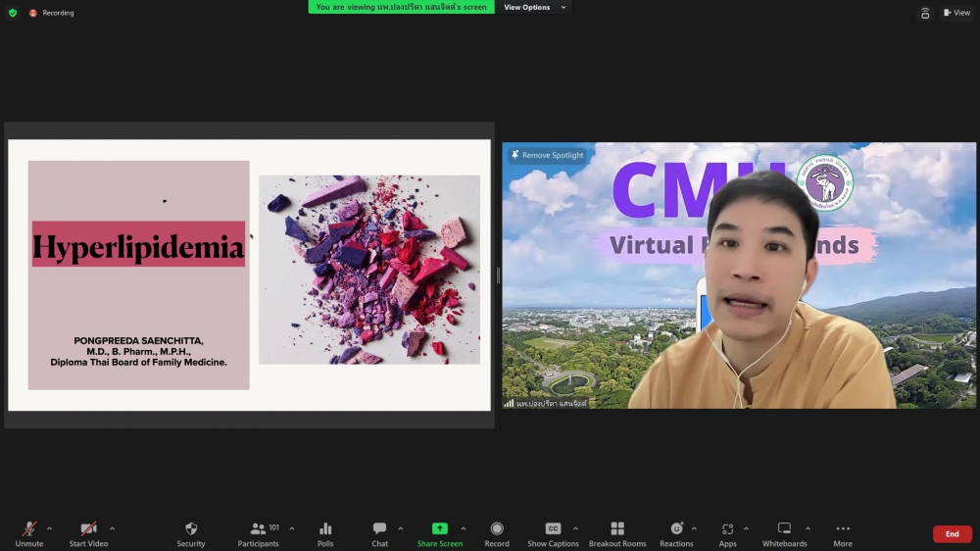The image size is (980, 551).
Task: Toggle the Record button
Action: tap(497, 529)
